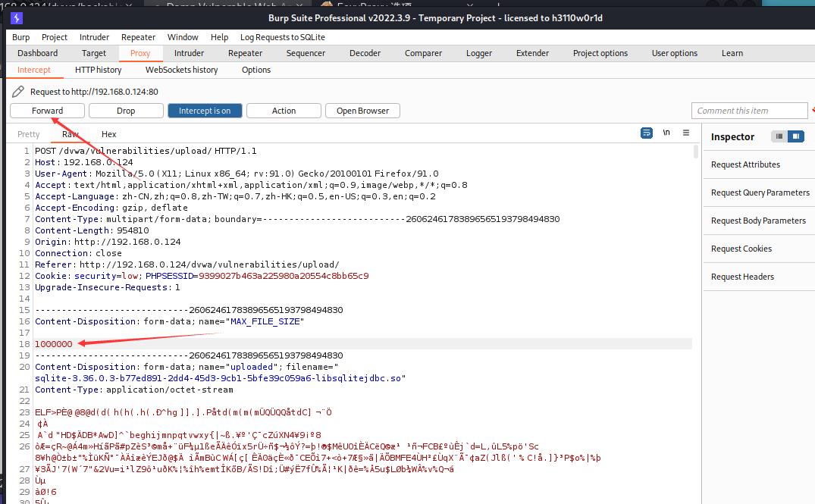Click the Comment this item field
815x504 pixels.
pyautogui.click(x=749, y=111)
